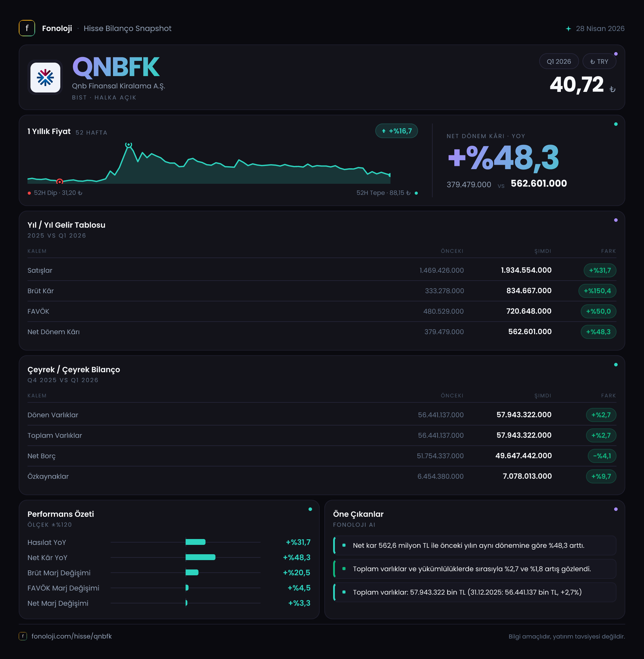Screen dimensions: 644x659
Task: Click the "28 Nisan 2026" date
Action: 600,29
